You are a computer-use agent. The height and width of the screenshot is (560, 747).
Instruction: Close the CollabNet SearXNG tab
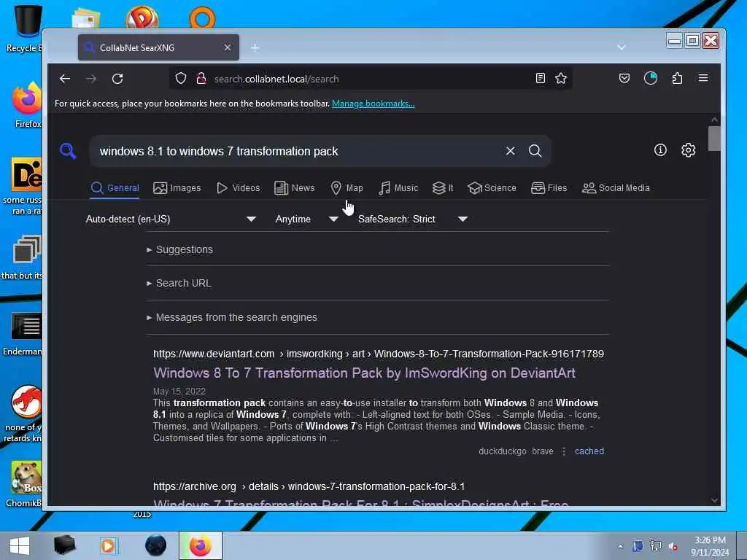click(228, 47)
